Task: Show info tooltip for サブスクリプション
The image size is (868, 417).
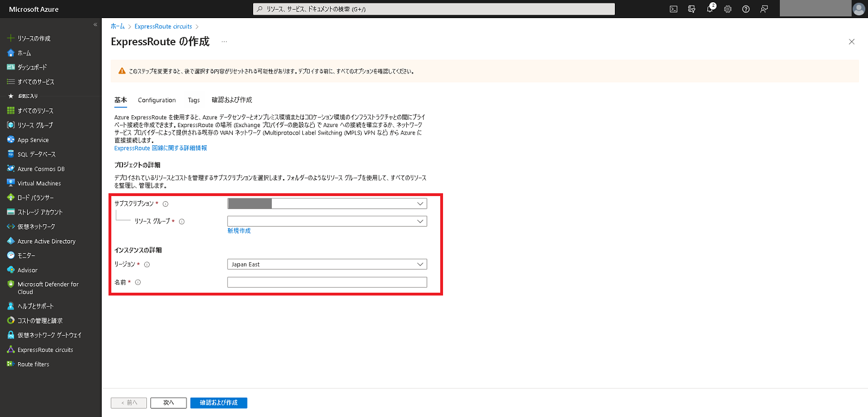Action: (165, 203)
